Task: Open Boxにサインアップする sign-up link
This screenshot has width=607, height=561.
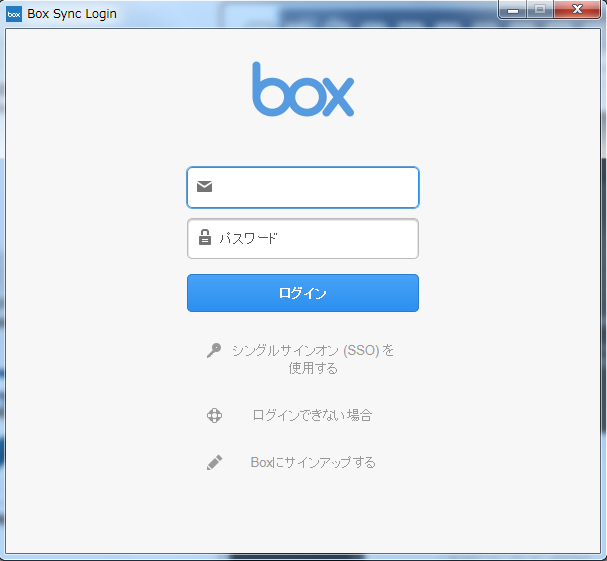Action: pyautogui.click(x=313, y=462)
